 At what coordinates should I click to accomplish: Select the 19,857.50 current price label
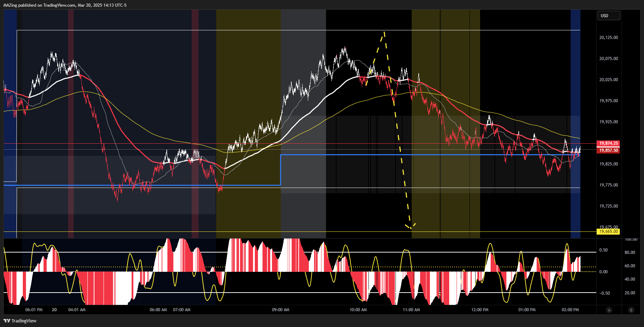click(608, 150)
